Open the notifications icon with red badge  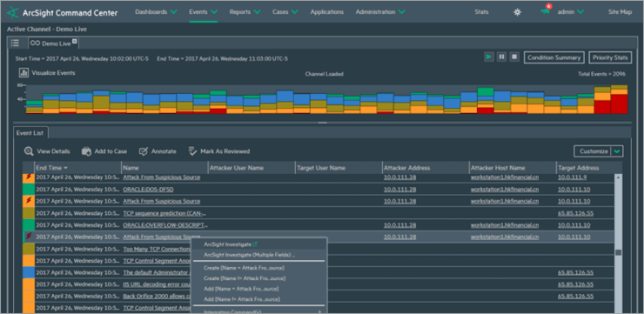546,10
